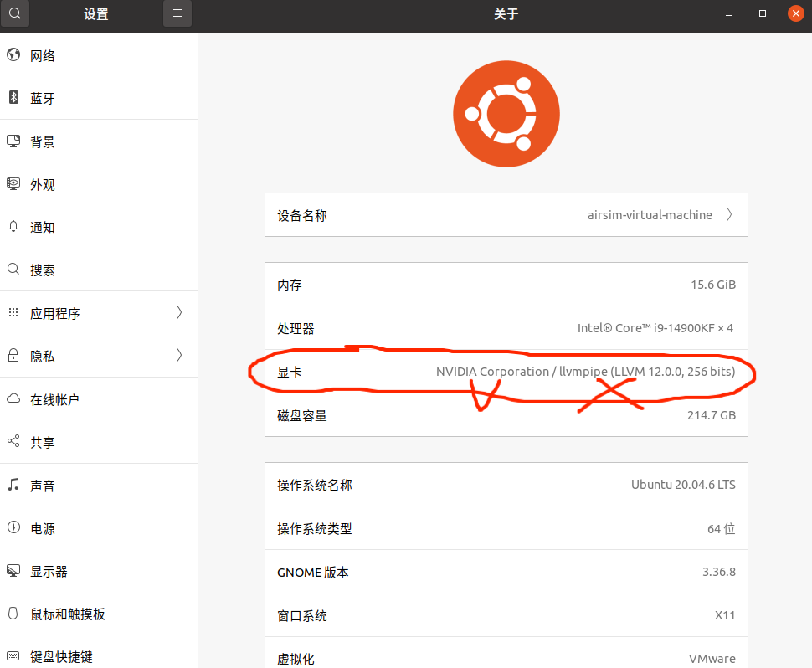Click the 蓝牙 Bluetooth icon

tap(13, 97)
